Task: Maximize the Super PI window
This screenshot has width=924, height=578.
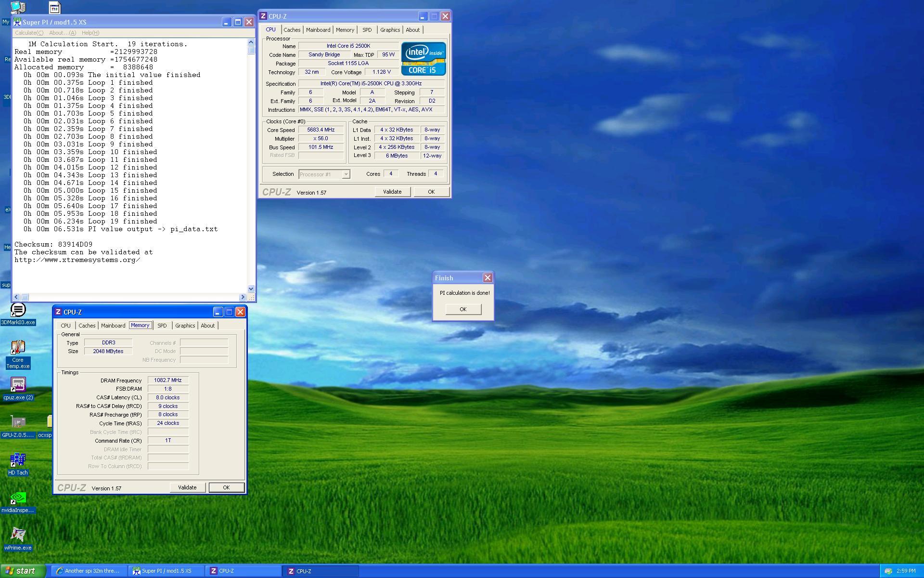Action: (x=238, y=22)
